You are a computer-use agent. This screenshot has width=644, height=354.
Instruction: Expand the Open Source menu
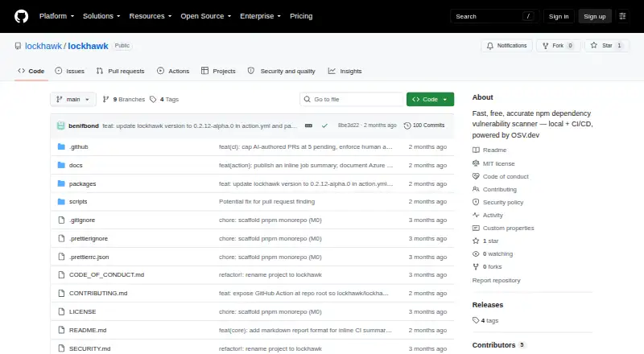coord(206,16)
